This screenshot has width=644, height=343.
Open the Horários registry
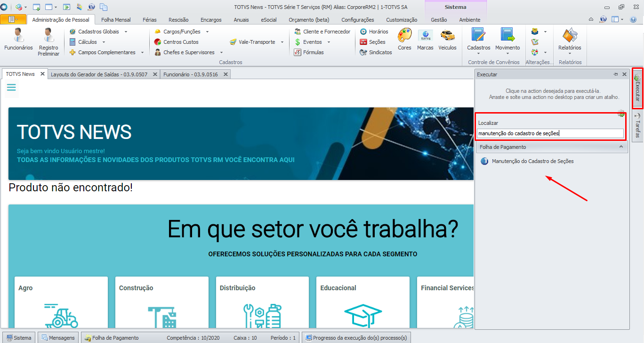click(x=374, y=32)
